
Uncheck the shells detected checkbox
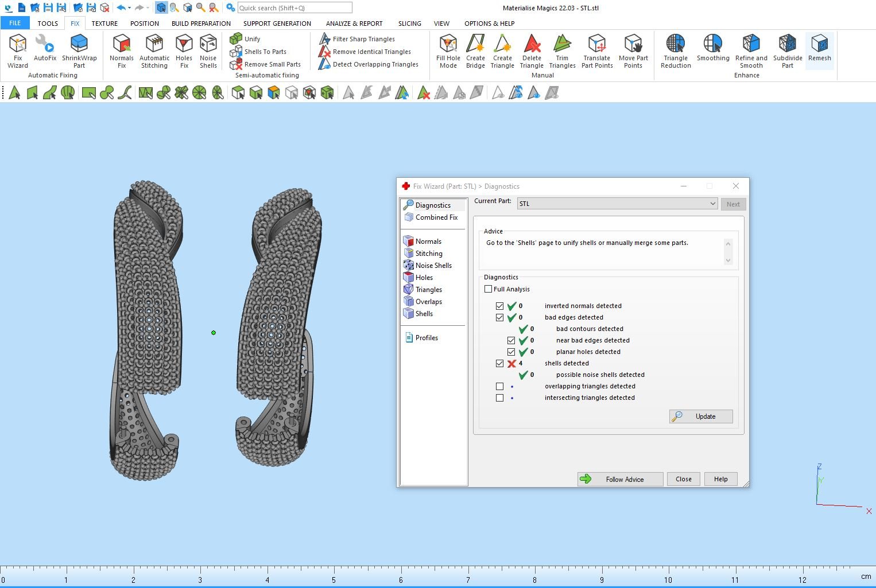(x=499, y=364)
